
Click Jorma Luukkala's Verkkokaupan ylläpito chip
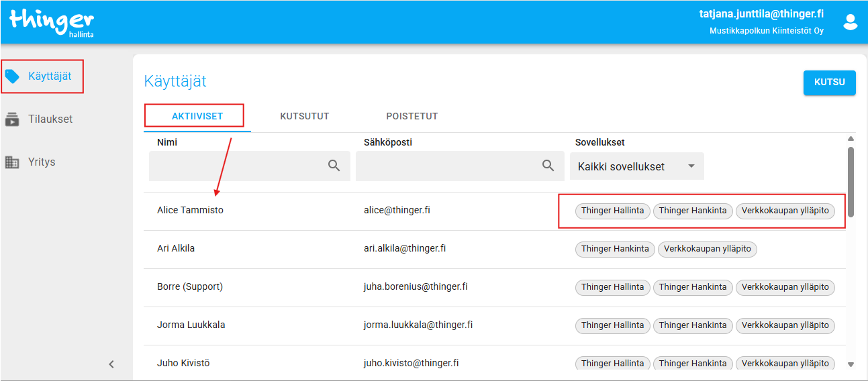(785, 325)
